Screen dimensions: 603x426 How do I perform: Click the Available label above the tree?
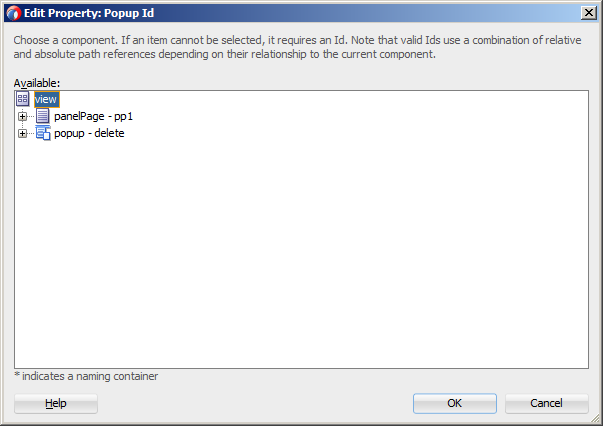[x=37, y=83]
